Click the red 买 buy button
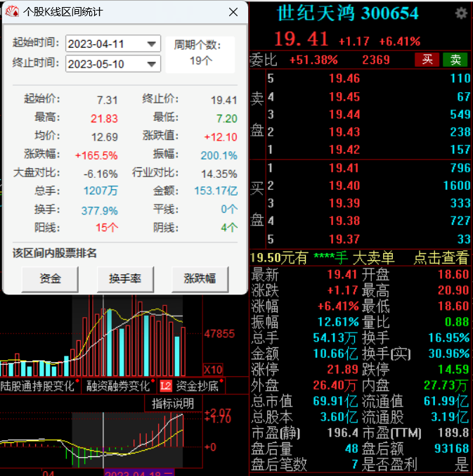This screenshot has width=473, height=476. (x=427, y=60)
